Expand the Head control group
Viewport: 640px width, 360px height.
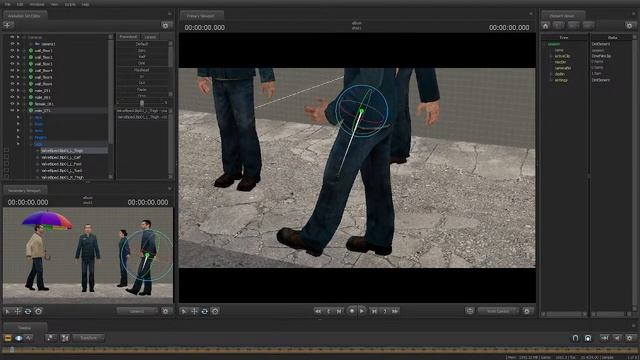click(x=31, y=118)
